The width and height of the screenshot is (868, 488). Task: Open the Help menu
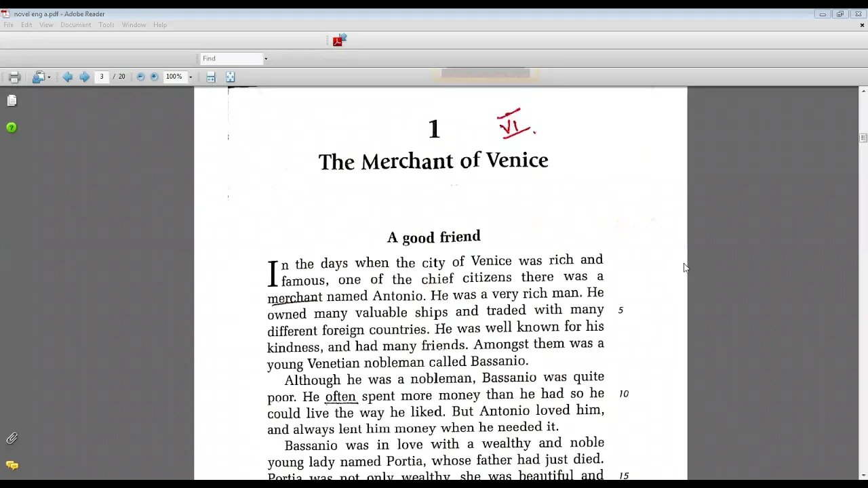(160, 25)
